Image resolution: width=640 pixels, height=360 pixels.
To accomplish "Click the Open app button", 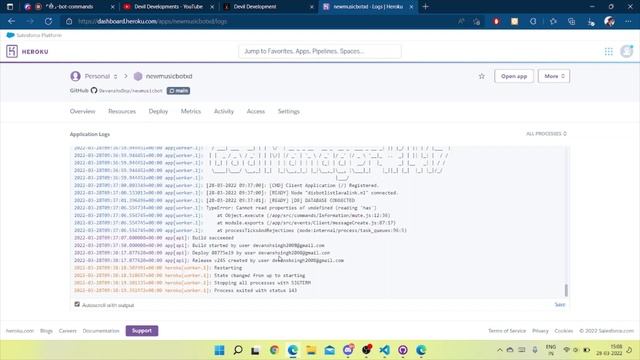I will pos(514,76).
